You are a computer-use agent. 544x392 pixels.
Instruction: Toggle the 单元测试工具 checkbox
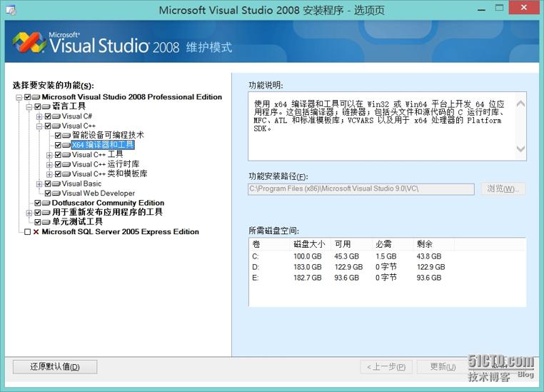pos(37,222)
